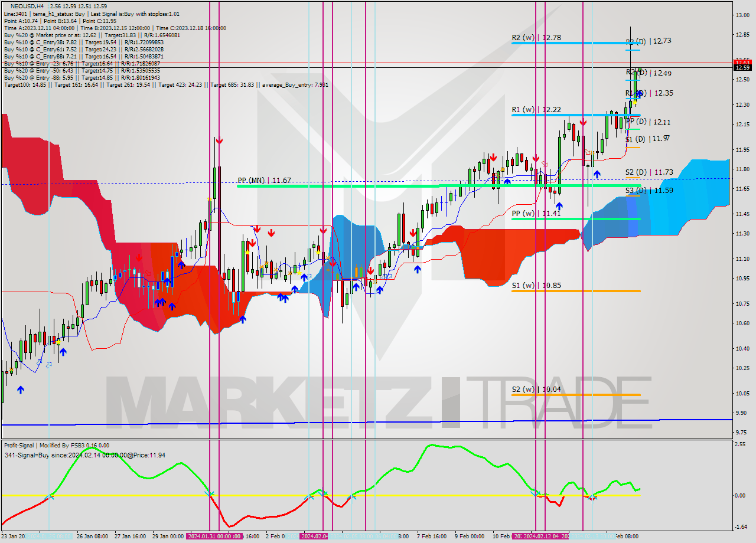Click the S2 (D) | 11.73 daily label
This screenshot has height=543, width=756.
pos(649,172)
